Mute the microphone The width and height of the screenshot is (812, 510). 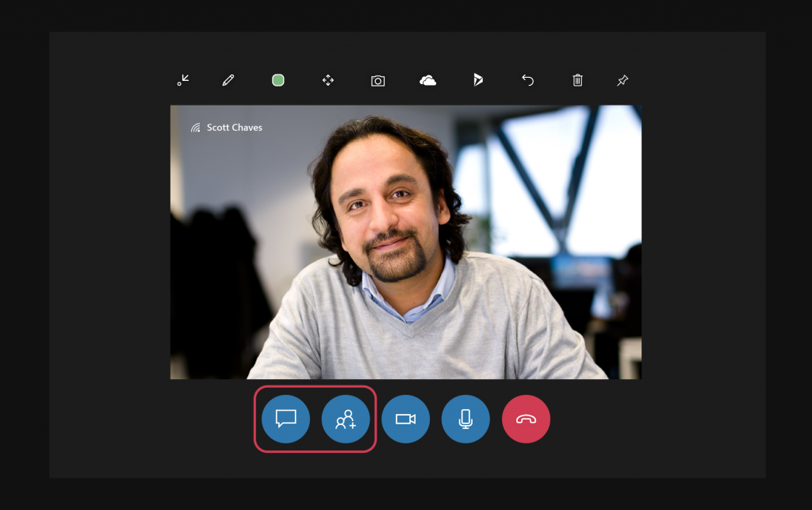coord(465,419)
